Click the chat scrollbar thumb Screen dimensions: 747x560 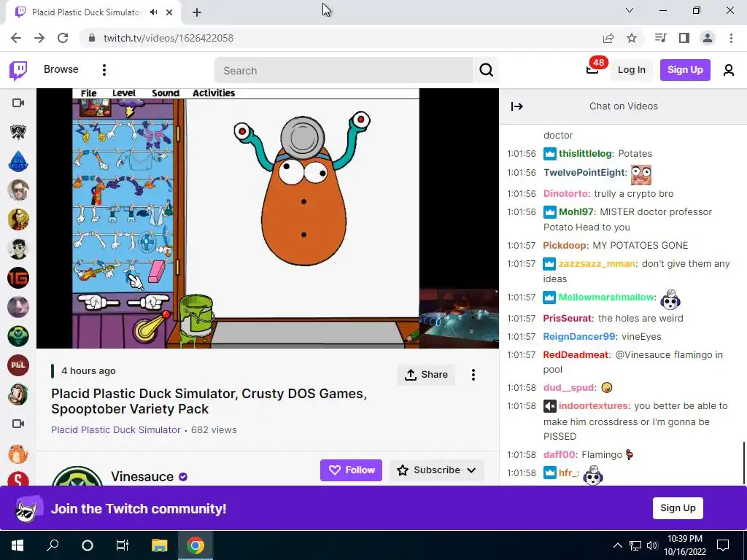click(744, 463)
